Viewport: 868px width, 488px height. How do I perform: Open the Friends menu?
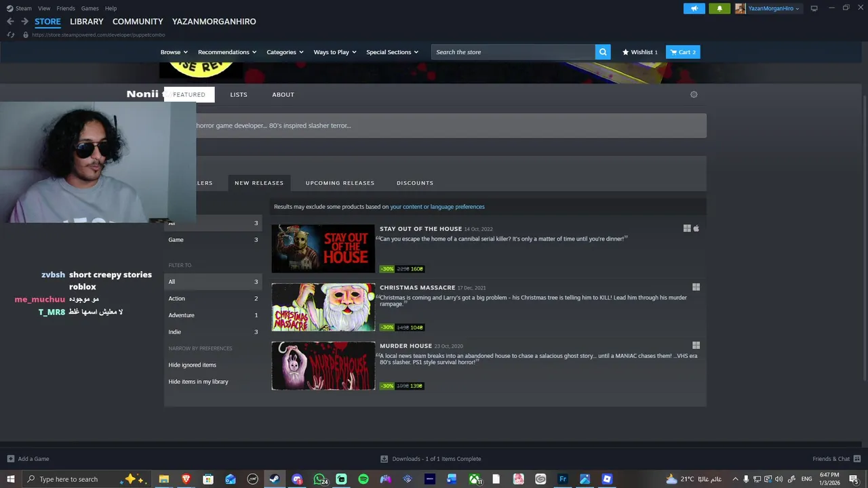tap(66, 8)
